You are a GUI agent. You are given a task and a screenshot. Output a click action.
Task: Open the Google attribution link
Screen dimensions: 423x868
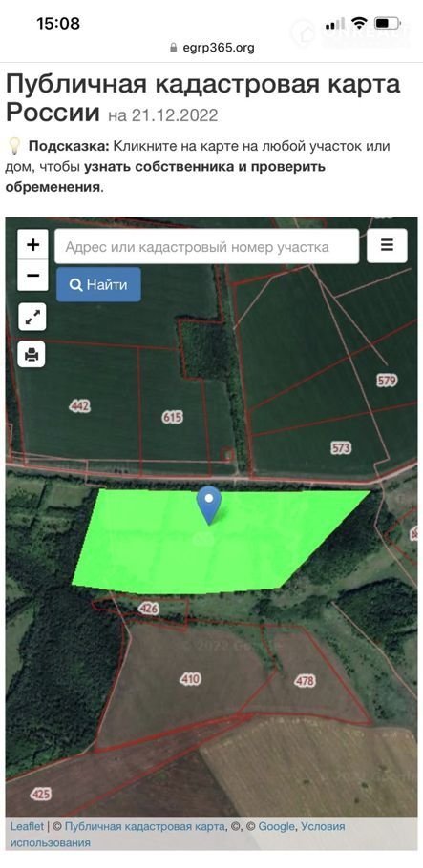pyautogui.click(x=276, y=826)
